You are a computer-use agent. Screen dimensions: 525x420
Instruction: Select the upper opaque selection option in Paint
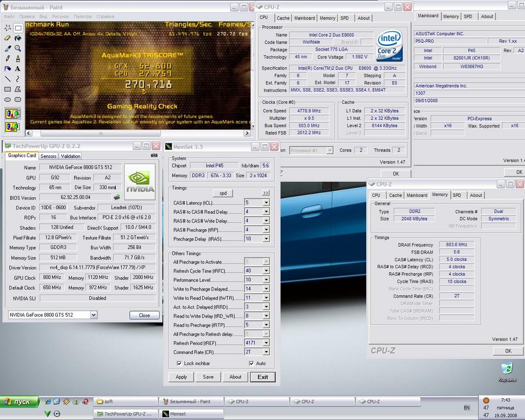click(x=13, y=114)
